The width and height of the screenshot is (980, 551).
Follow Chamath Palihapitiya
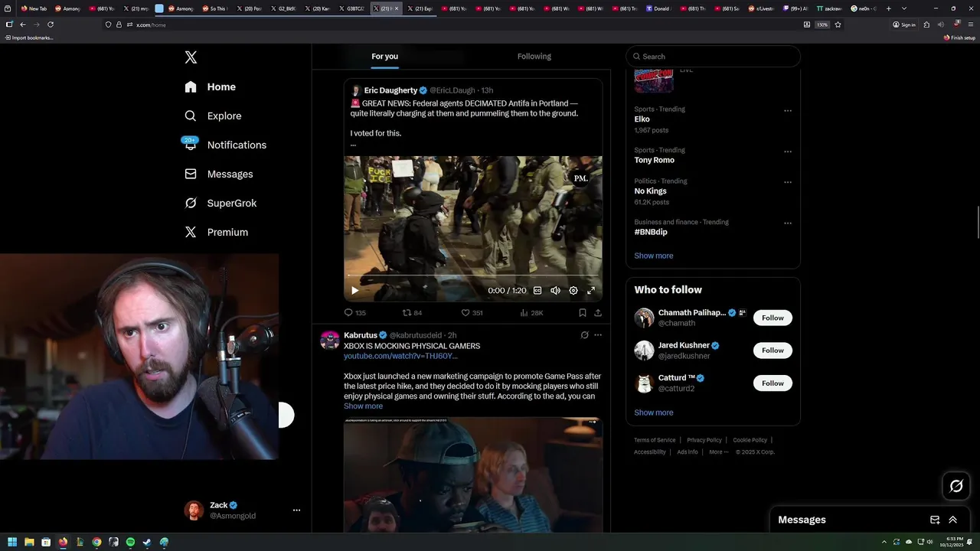pos(773,318)
